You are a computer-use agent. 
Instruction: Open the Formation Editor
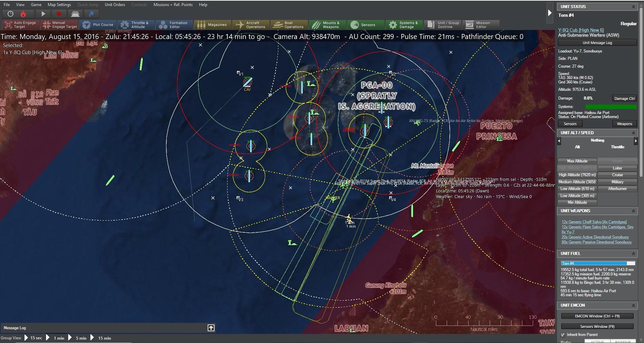pyautogui.click(x=174, y=25)
